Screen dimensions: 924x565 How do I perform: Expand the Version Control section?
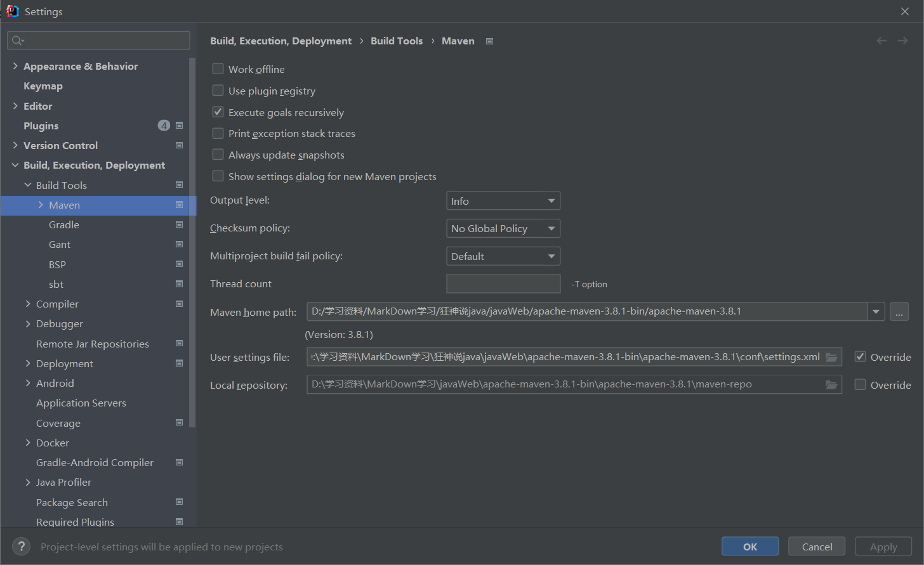[15, 145]
